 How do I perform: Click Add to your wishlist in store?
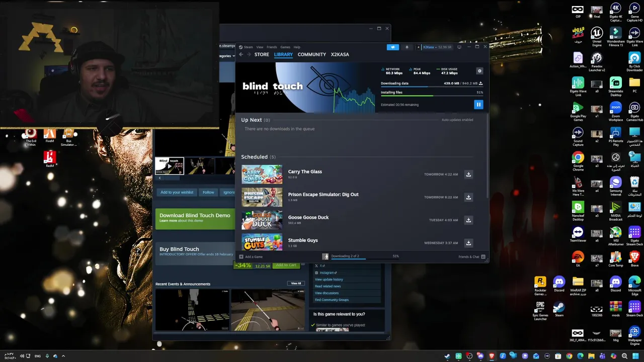177,192
